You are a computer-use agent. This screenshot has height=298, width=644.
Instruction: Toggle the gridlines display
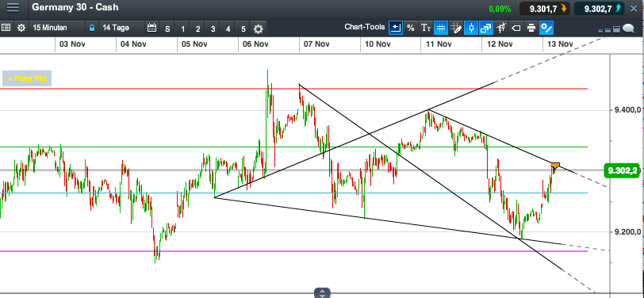(441, 28)
